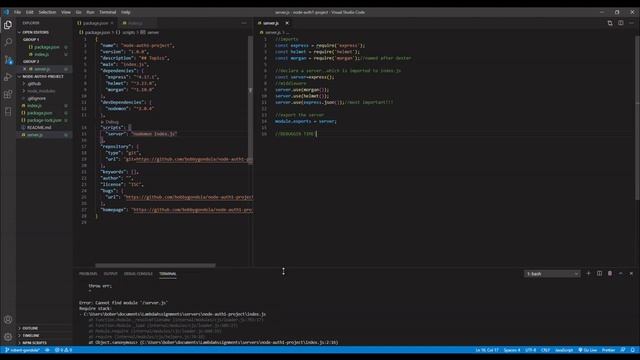Screen dimensions: 640x360
Task: Open the Help menu
Action: pyautogui.click(x=126, y=12)
